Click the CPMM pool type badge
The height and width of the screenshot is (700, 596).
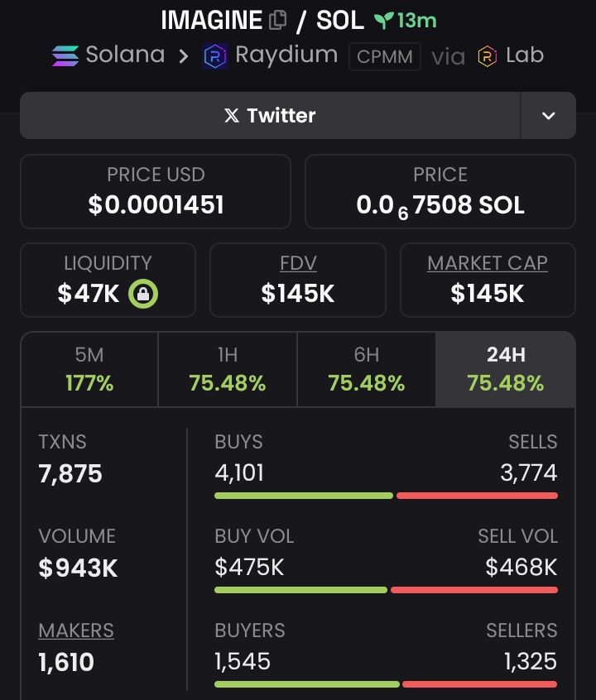(x=385, y=57)
